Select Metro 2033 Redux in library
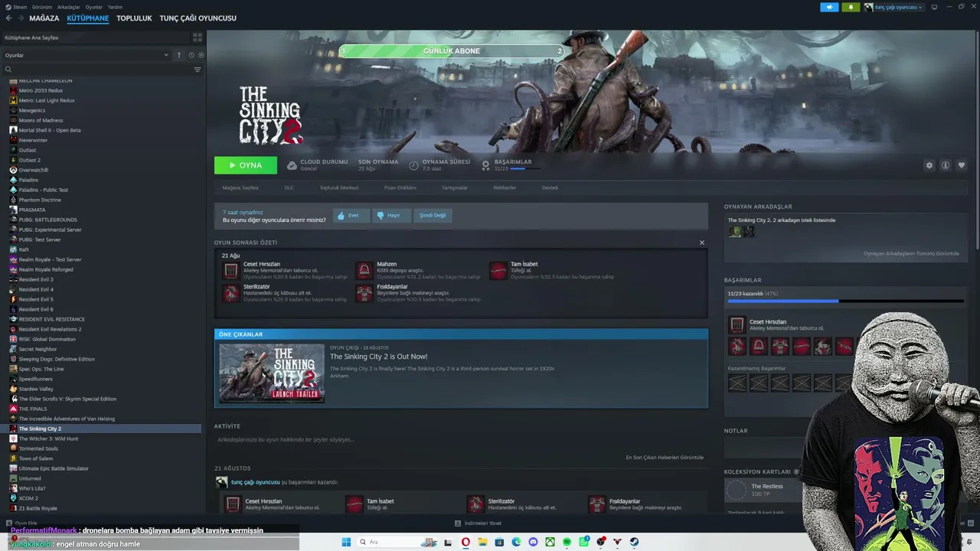 tap(41, 90)
